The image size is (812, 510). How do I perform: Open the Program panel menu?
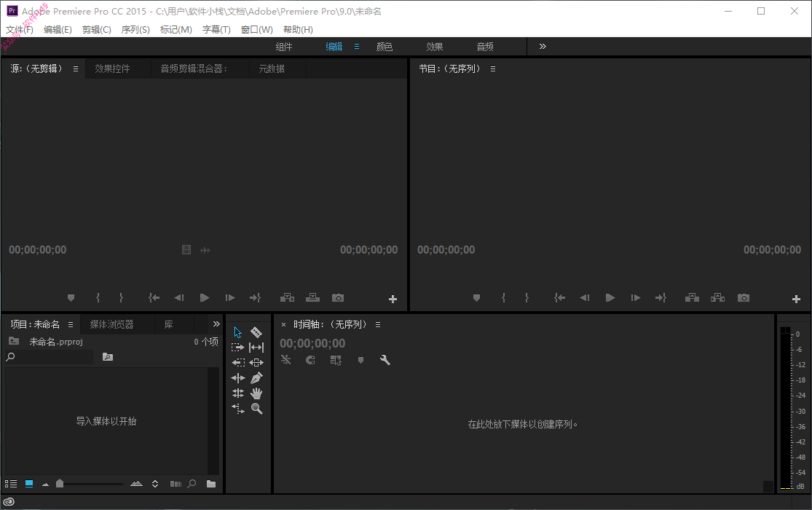tap(493, 68)
